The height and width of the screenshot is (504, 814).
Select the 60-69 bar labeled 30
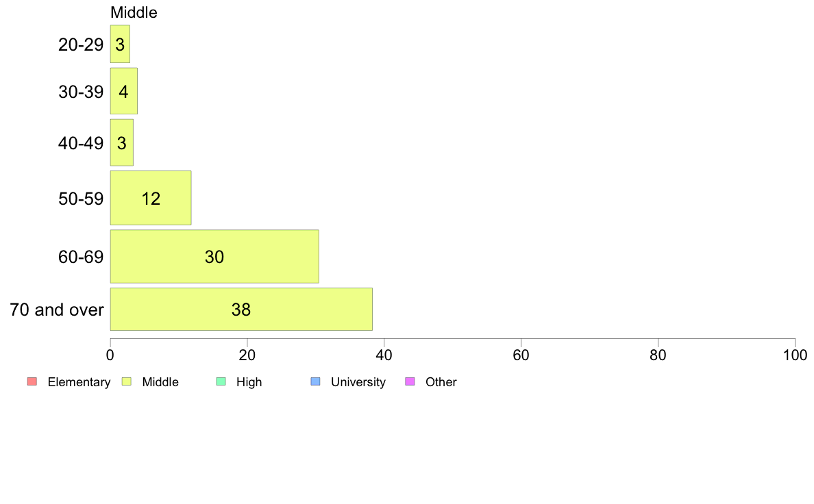tap(214, 256)
